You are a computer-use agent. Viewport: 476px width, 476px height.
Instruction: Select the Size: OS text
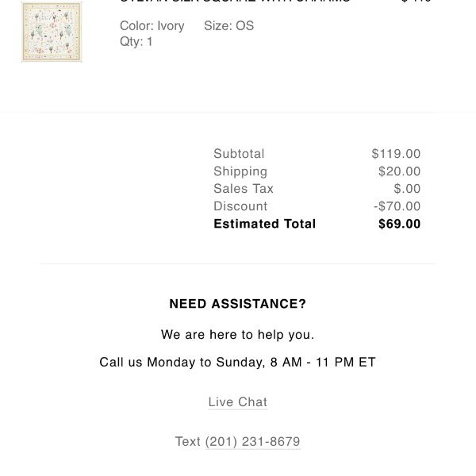pos(228,25)
